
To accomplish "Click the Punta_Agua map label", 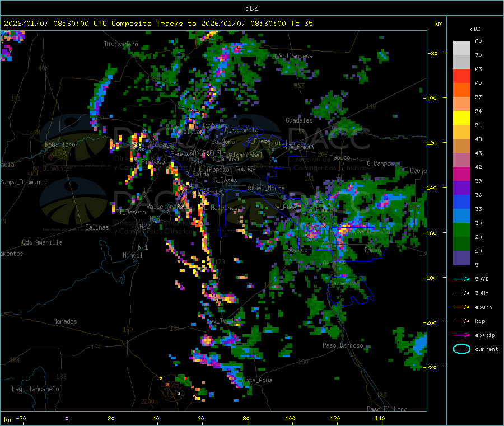I will click(255, 380).
